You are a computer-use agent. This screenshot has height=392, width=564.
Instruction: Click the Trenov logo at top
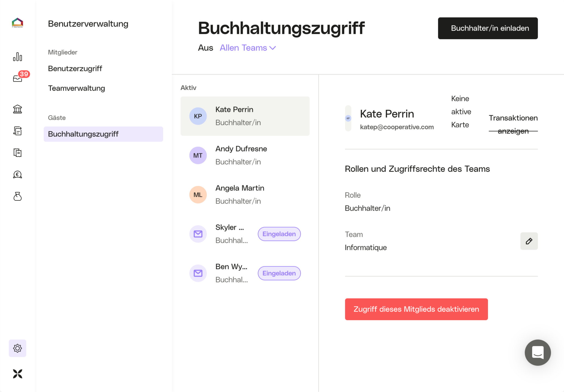click(x=17, y=23)
